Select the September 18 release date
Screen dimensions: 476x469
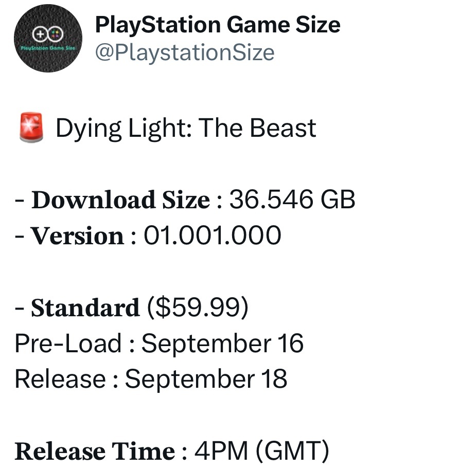pos(206,379)
